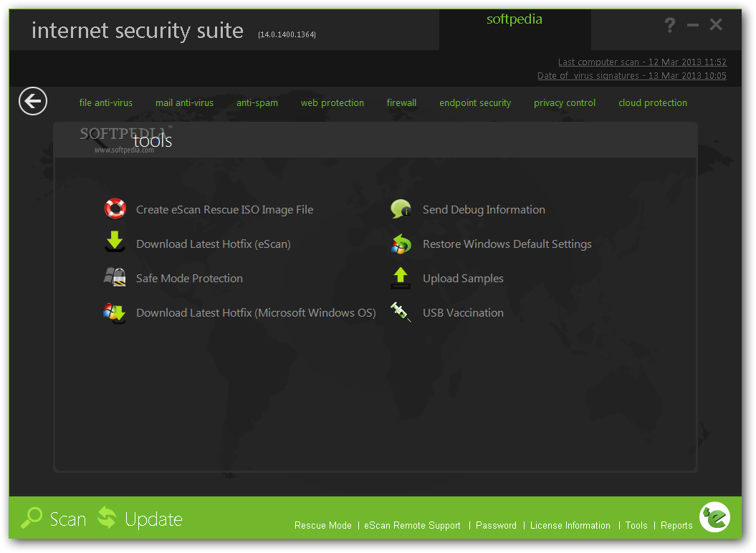This screenshot has width=756, height=553.
Task: Click Download Latest Hotfix (Microsoft Windows OS)
Action: pos(256,313)
